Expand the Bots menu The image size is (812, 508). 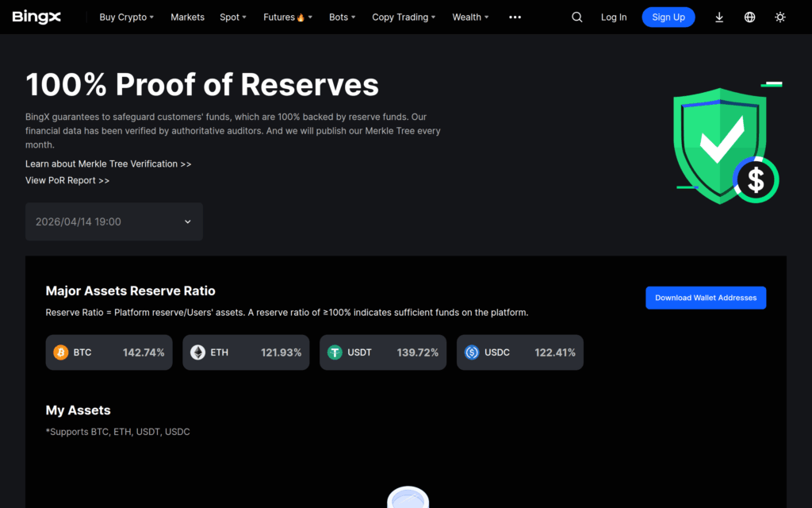click(x=343, y=17)
